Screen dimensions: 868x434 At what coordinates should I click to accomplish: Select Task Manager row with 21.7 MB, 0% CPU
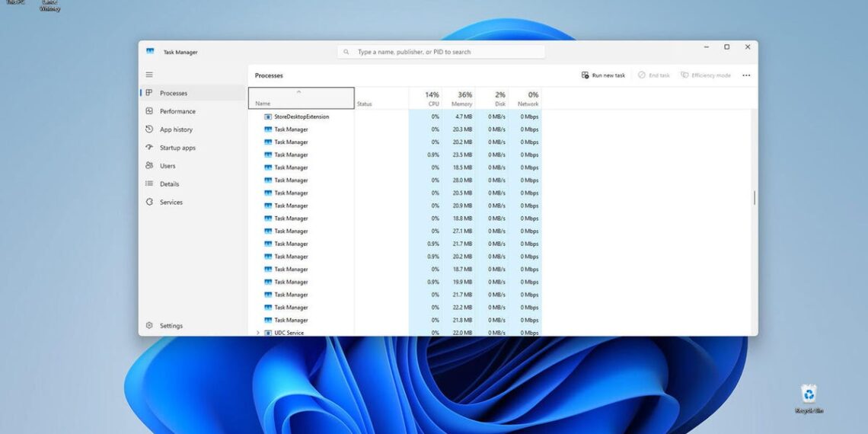(394, 295)
